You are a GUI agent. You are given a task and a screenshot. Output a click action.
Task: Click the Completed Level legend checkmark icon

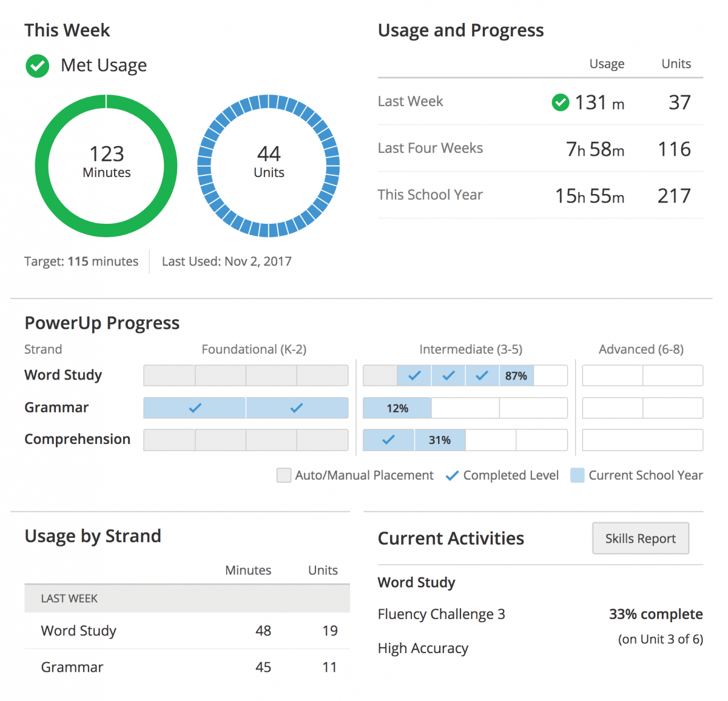pos(452,476)
